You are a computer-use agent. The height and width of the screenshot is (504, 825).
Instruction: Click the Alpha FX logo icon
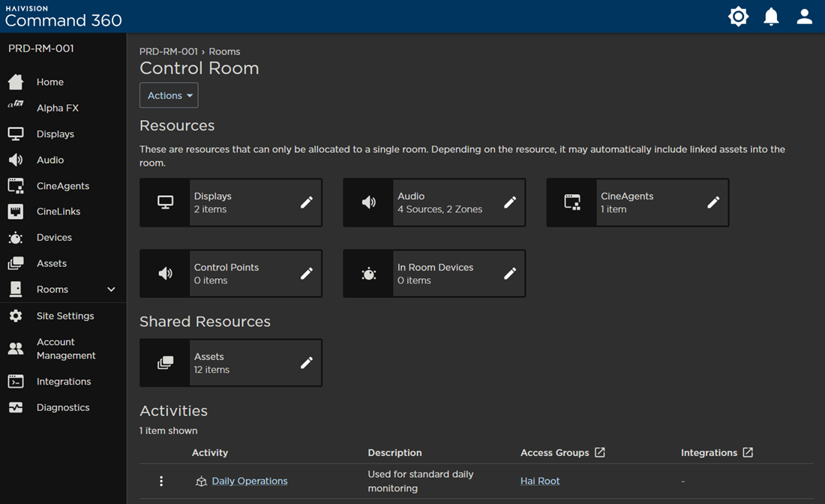pos(16,104)
